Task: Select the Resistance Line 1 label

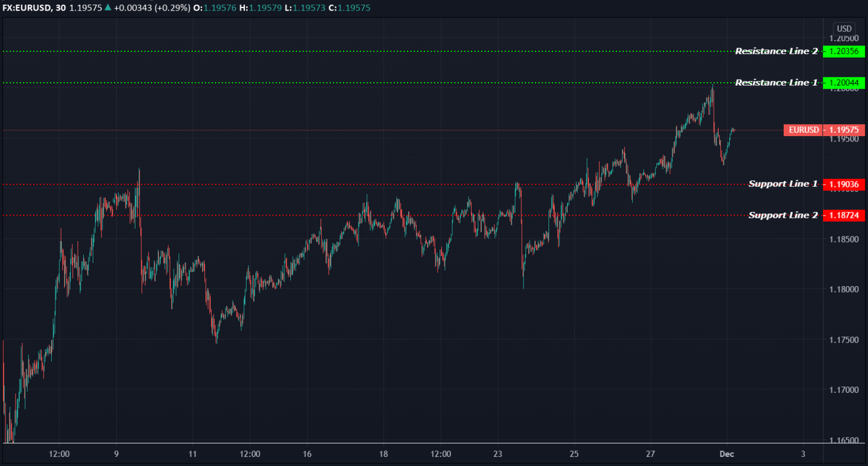Action: tap(776, 83)
